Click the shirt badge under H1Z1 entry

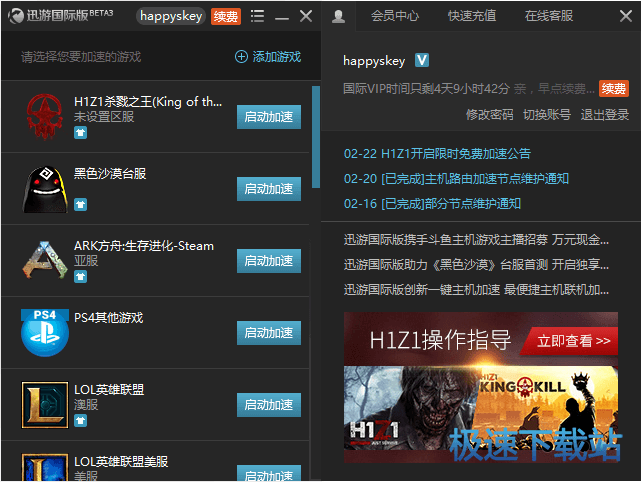80,133
